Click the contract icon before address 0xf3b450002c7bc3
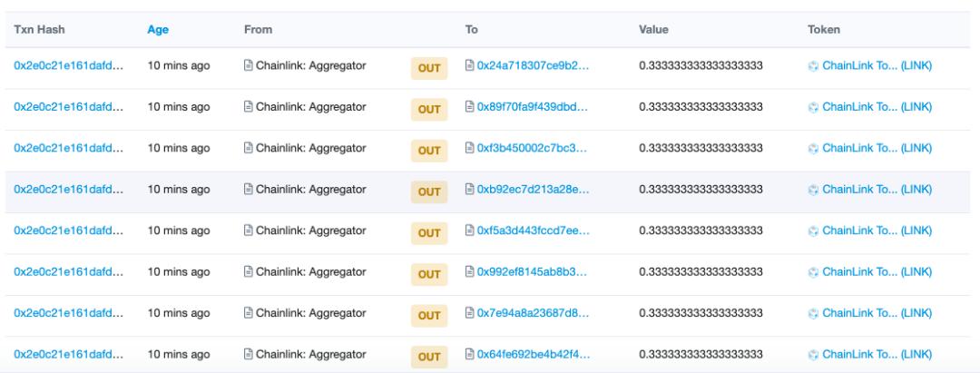The height and width of the screenshot is (373, 980). coord(469,147)
